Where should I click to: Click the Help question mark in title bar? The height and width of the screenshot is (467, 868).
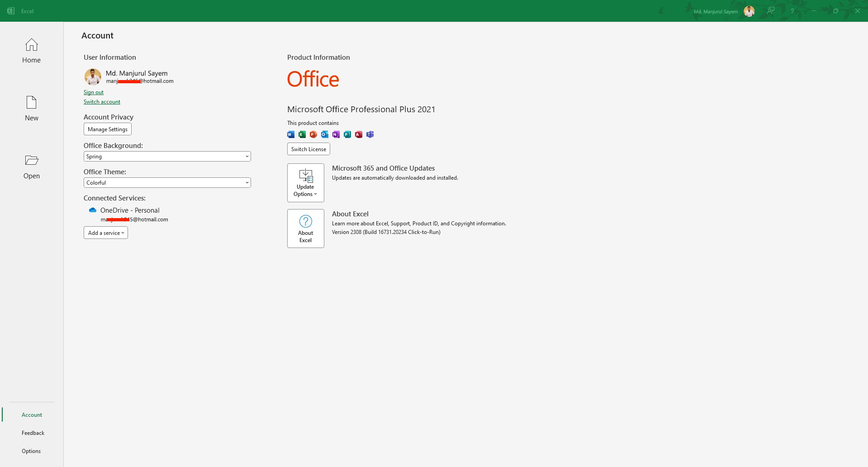[792, 11]
